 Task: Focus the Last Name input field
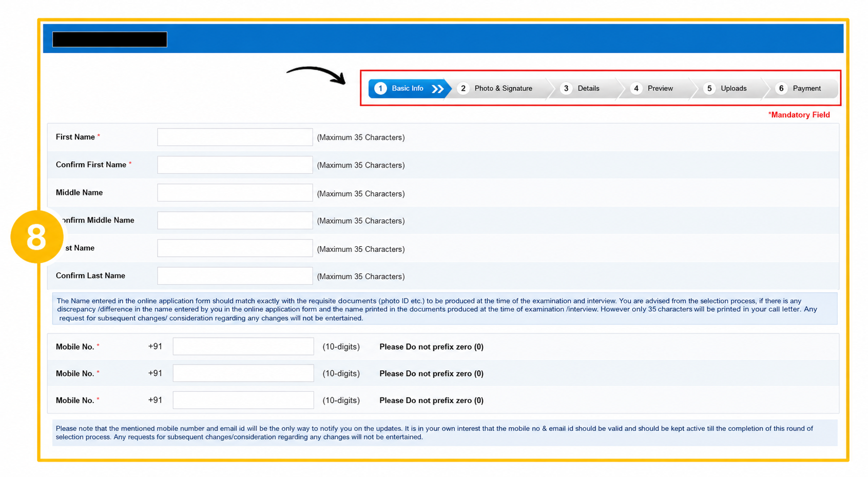[235, 248]
